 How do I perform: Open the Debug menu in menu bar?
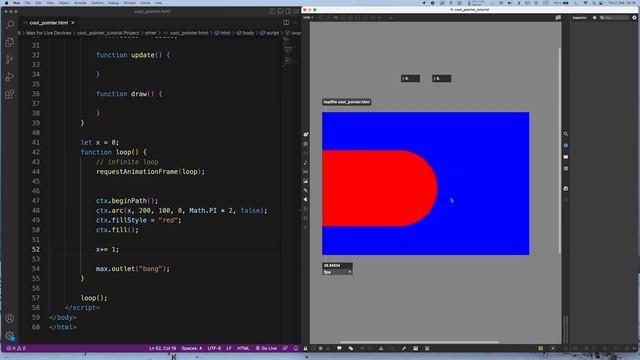[x=113, y=3]
